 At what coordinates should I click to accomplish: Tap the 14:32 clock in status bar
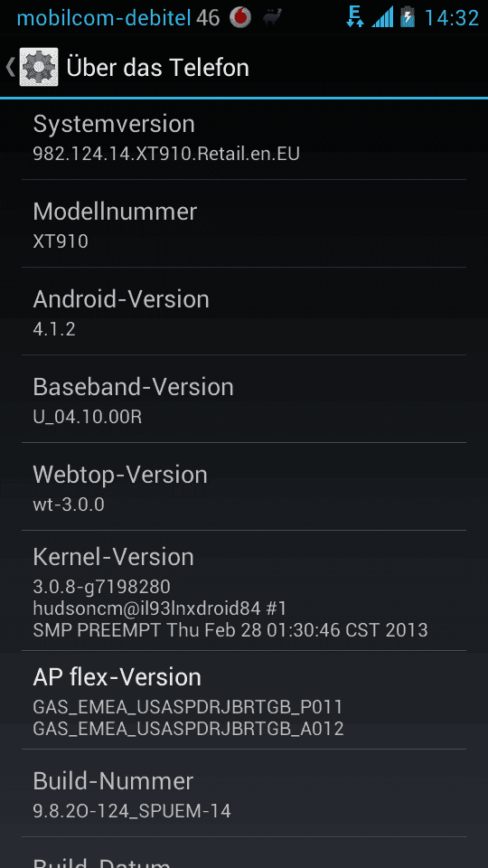coord(452,18)
